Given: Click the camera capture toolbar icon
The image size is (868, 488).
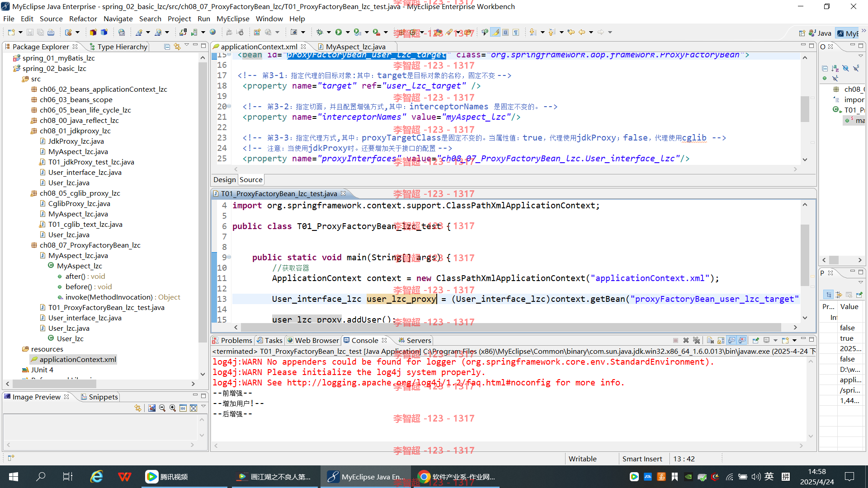Looking at the screenshot, I should (x=294, y=32).
